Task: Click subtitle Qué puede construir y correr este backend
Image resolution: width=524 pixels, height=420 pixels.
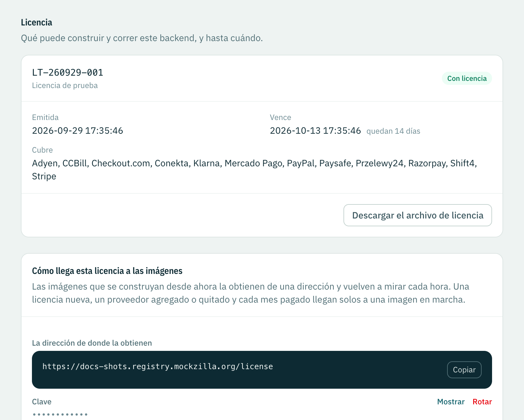Action: (142, 38)
